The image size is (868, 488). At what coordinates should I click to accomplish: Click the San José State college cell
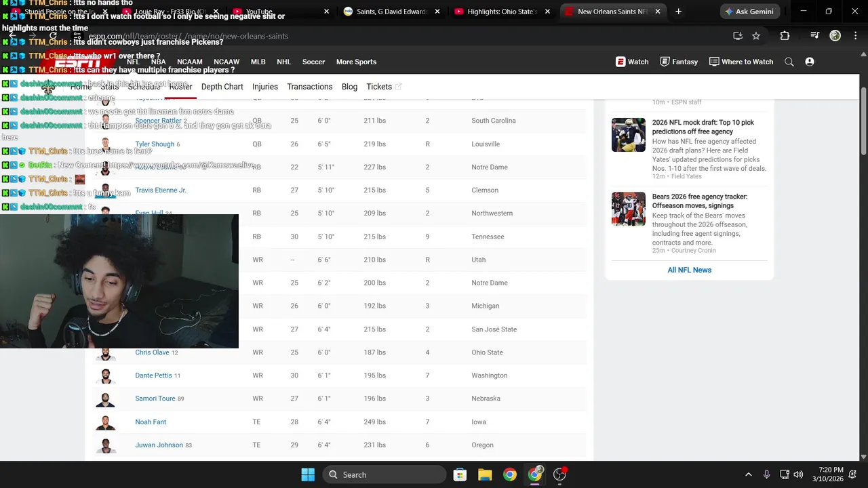(494, 329)
